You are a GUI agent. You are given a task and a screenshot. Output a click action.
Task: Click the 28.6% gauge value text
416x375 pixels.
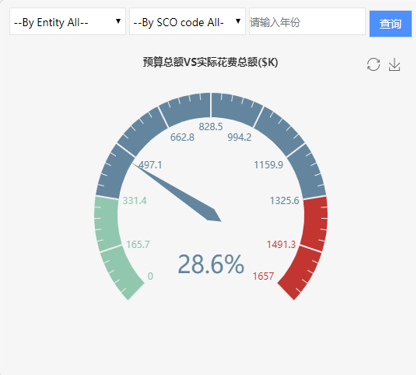point(211,264)
